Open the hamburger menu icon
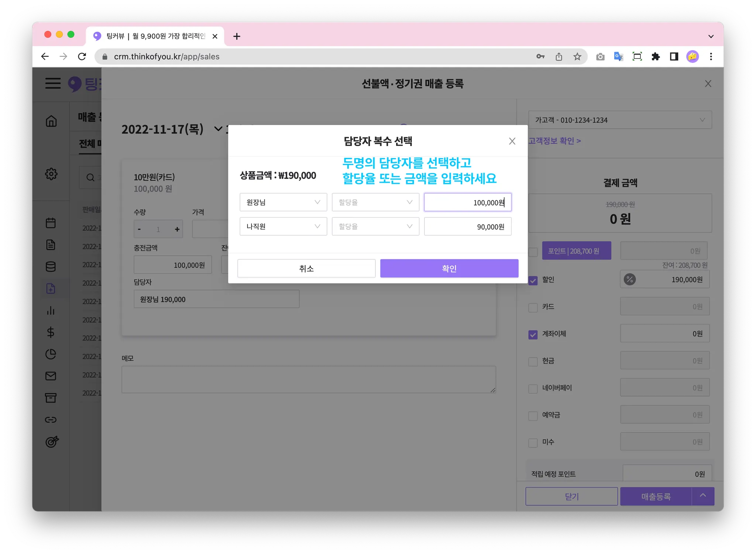Viewport: 756px width, 554px height. click(53, 83)
